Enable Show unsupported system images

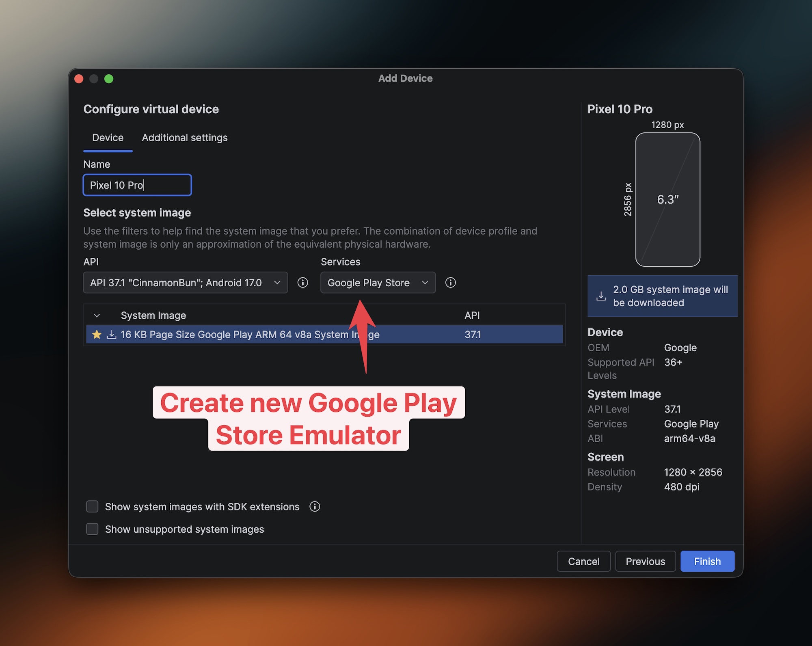(x=93, y=529)
